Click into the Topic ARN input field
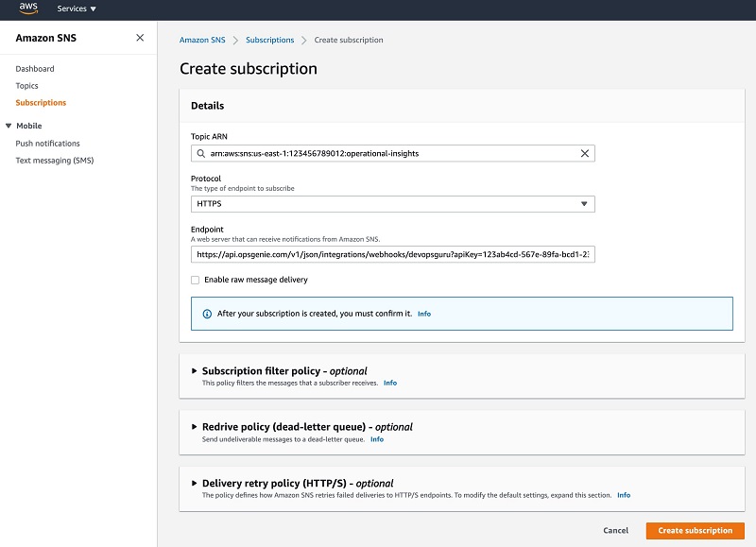The height and width of the screenshot is (547, 756). (392, 153)
